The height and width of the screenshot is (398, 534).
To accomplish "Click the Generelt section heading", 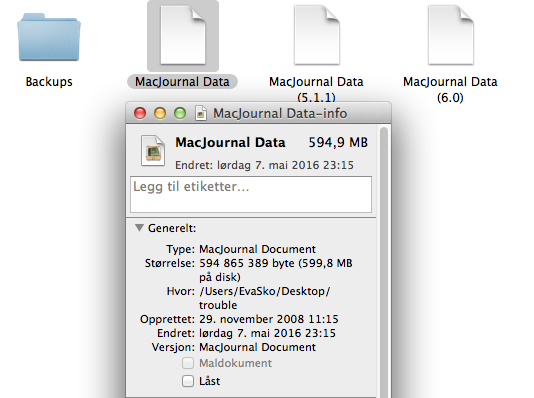I will [172, 228].
